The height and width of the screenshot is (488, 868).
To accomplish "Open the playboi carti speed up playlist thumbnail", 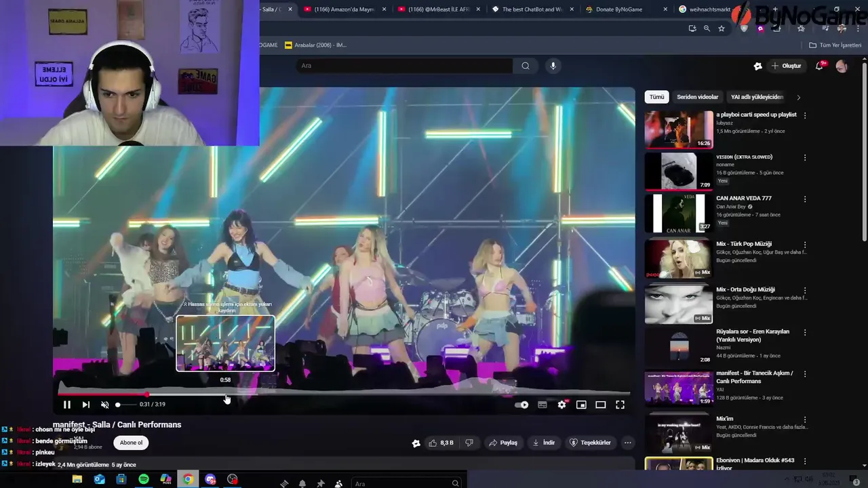I will tap(679, 129).
